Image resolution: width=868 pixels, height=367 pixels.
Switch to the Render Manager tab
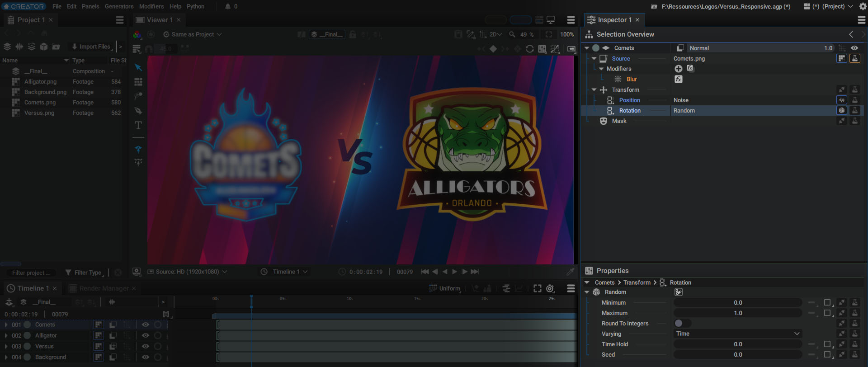click(x=104, y=288)
